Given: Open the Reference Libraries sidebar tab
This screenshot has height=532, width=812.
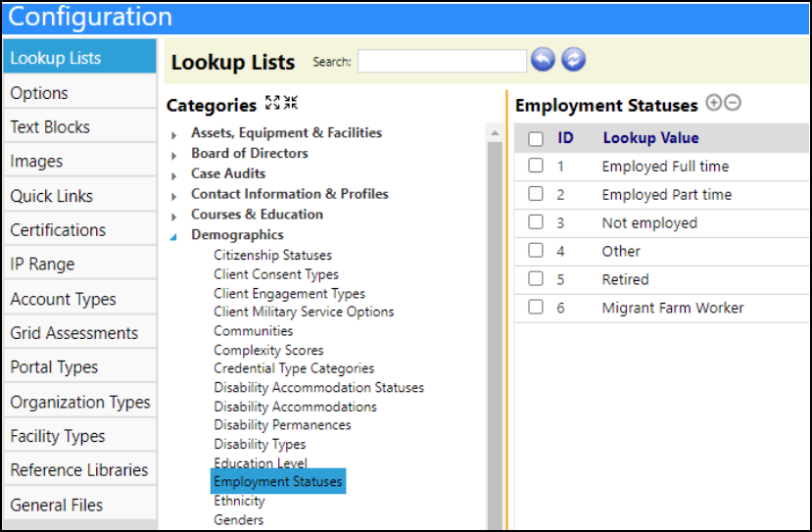Looking at the screenshot, I should [79, 470].
